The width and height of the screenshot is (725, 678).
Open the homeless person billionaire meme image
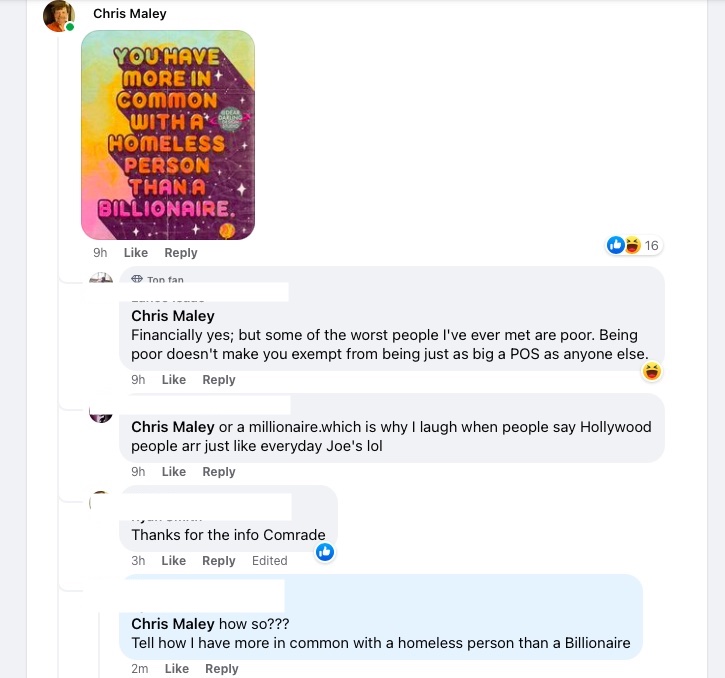pos(168,135)
